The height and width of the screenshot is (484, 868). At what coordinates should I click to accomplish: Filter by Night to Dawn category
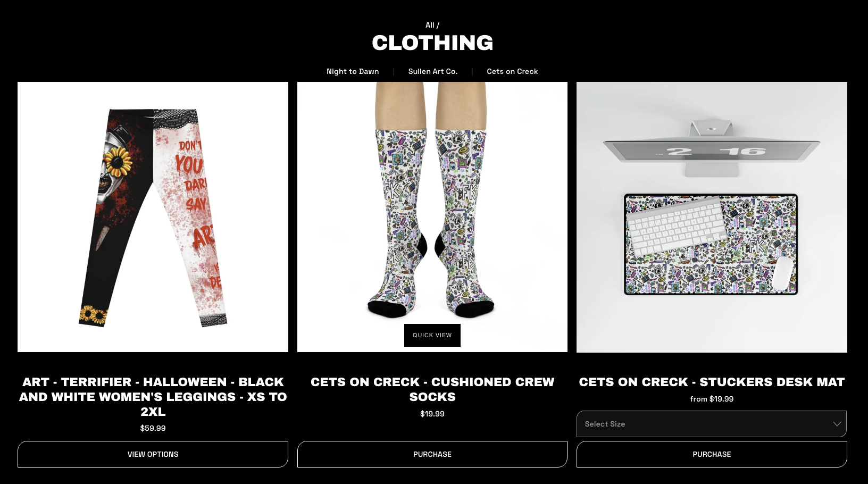(x=353, y=71)
